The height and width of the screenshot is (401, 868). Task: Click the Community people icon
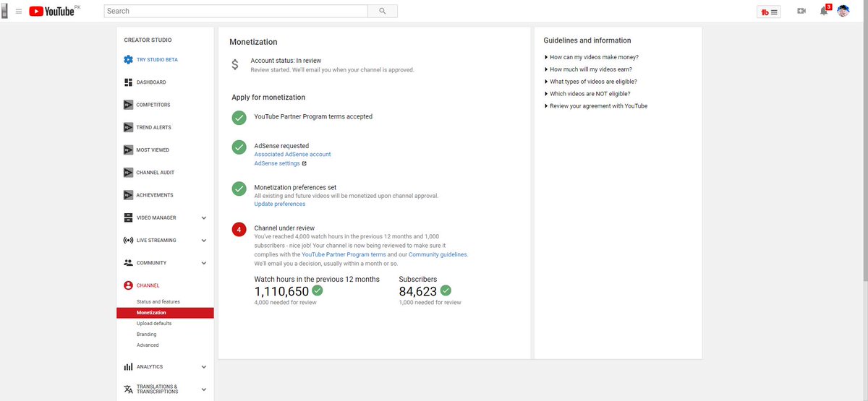pos(128,263)
